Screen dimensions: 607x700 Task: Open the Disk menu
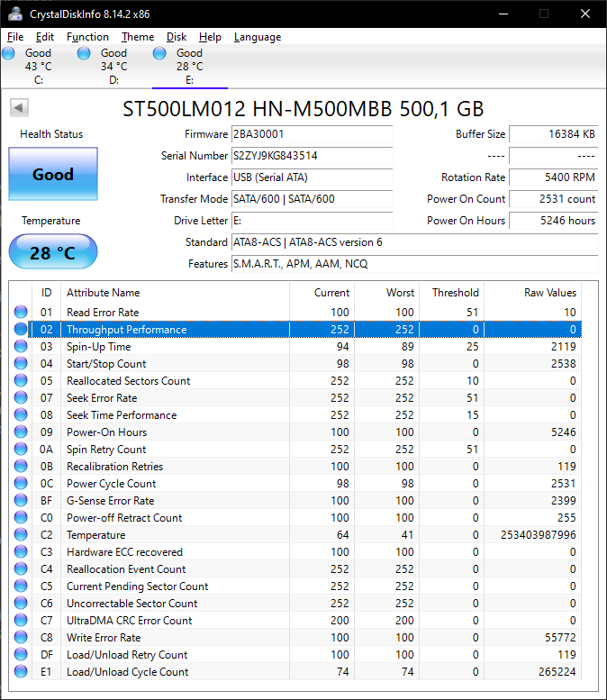[177, 37]
